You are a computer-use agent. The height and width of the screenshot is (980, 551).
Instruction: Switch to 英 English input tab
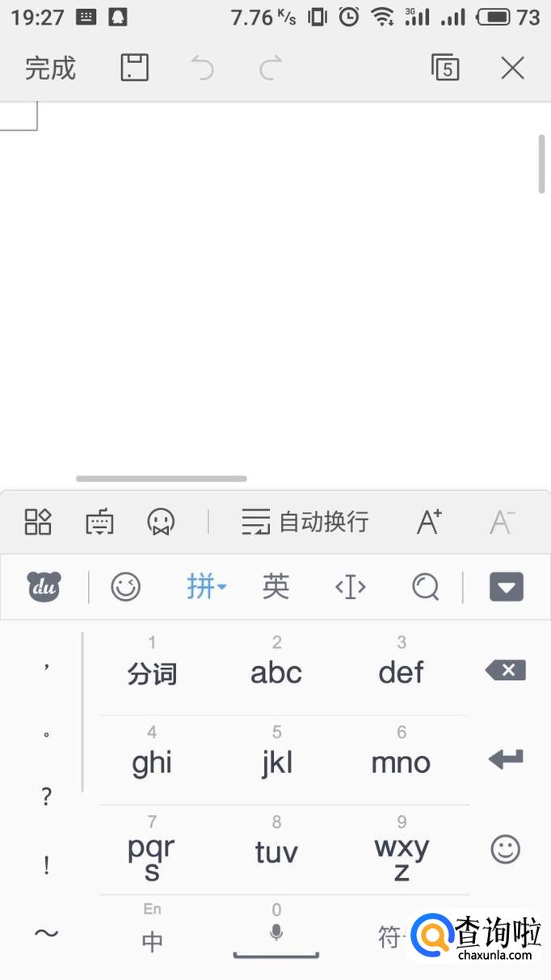point(275,586)
